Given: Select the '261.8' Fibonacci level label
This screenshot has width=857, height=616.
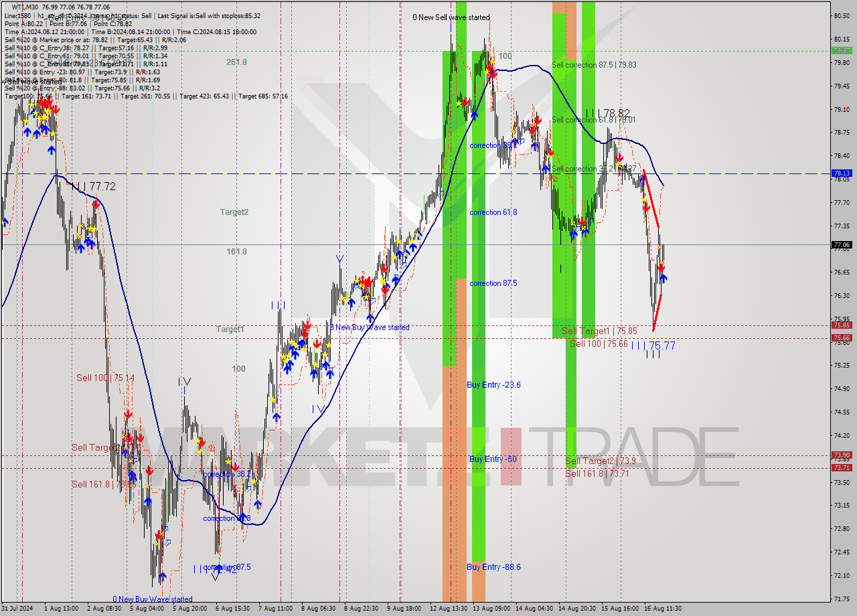Looking at the screenshot, I should click(236, 62).
